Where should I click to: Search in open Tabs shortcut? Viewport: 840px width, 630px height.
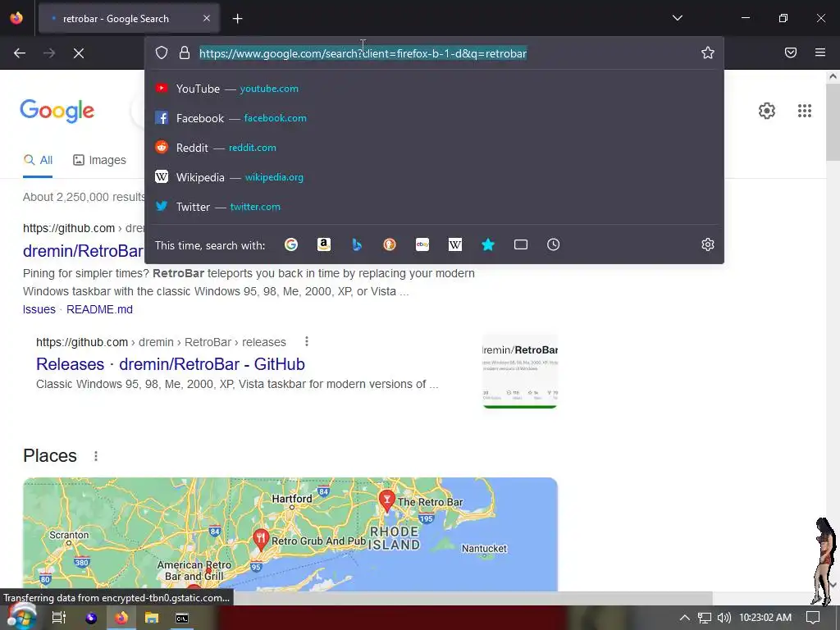click(x=521, y=244)
